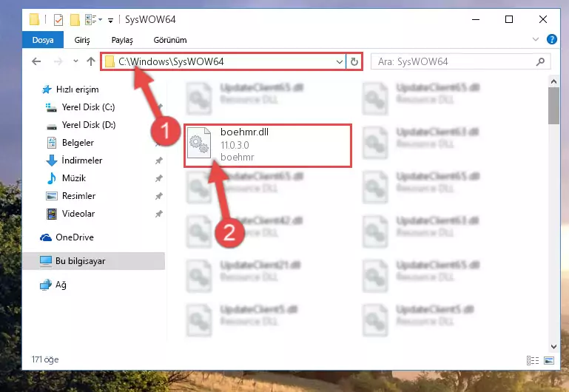569x392 pixels.
Task: Open the Görünüm ribbon tab
Action: (170, 40)
